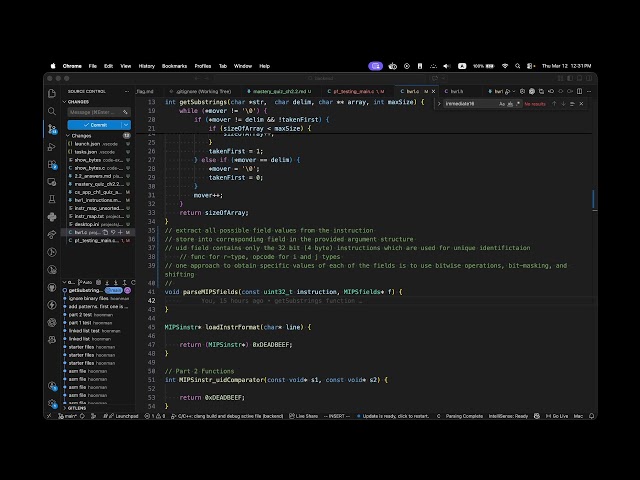This screenshot has height=480, width=640.
Task: Close the find widget
Action: pos(581,104)
